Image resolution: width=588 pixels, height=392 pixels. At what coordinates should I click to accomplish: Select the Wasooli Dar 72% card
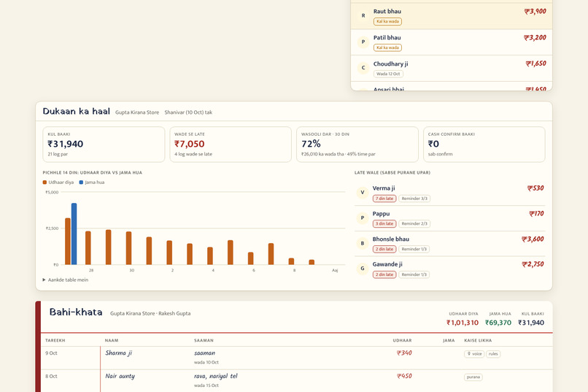click(x=357, y=145)
